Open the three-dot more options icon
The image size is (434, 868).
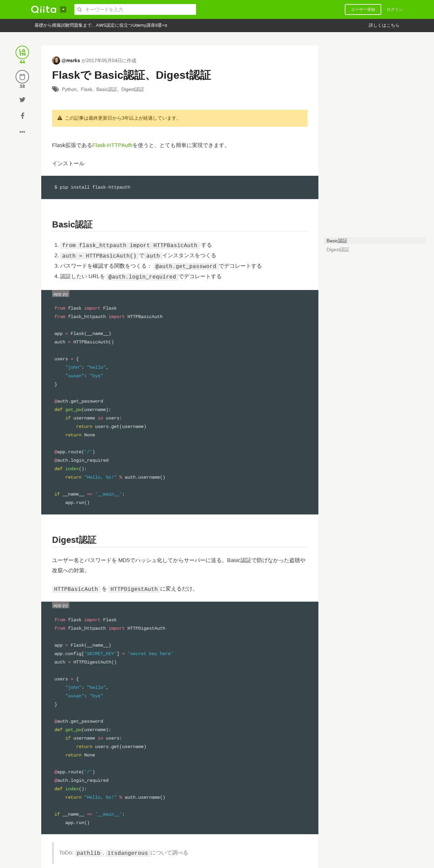pos(22,132)
